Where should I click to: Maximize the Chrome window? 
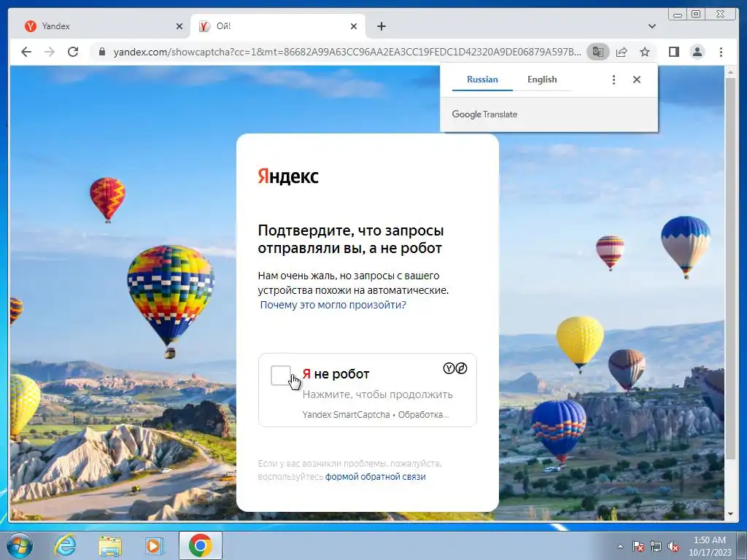pyautogui.click(x=695, y=15)
